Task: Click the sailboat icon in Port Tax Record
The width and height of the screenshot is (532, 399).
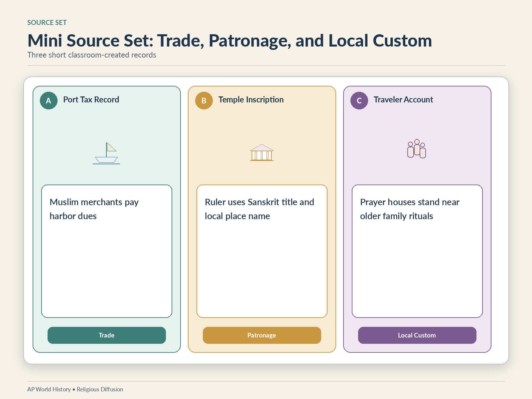Action: [106, 153]
